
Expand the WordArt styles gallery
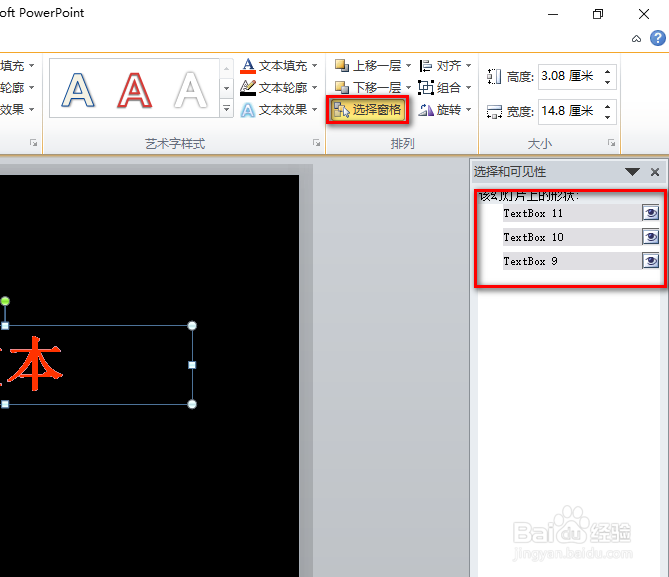click(227, 109)
